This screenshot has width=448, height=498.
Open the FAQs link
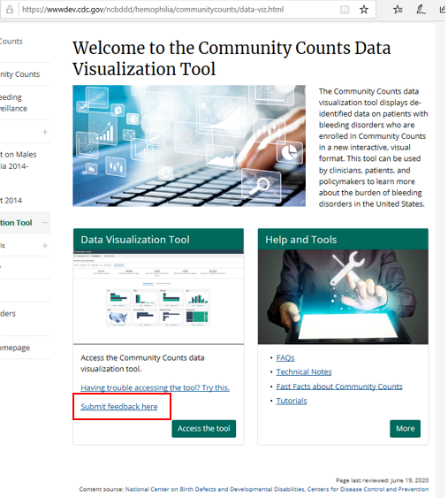[x=285, y=358]
